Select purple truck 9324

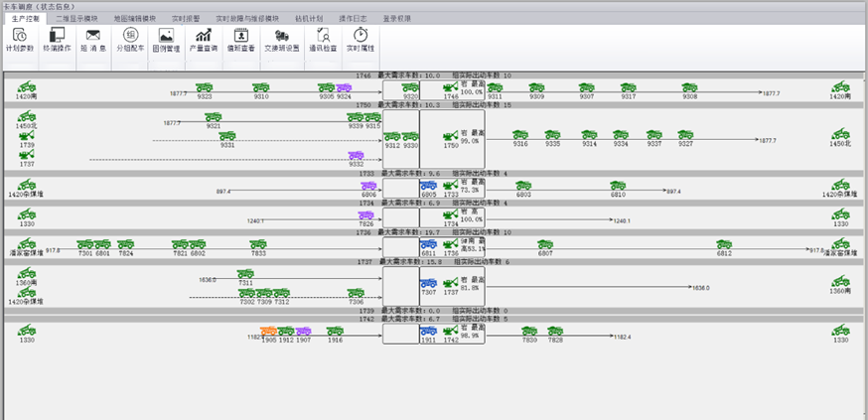click(x=344, y=88)
